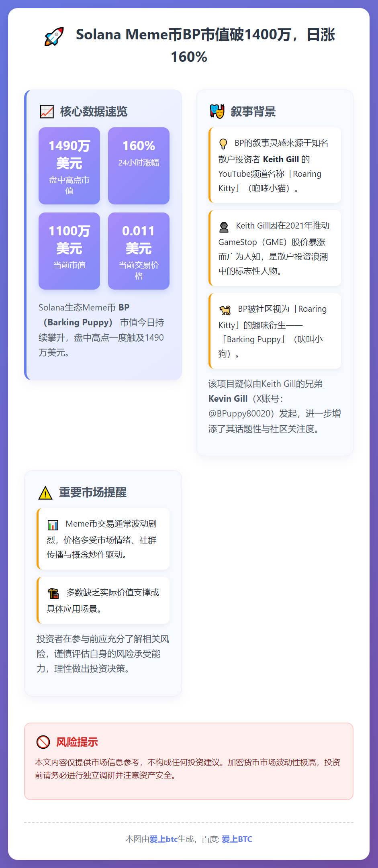This screenshot has height=868, width=378.
Task: Click the Kevin Gill bold name text
Action: 228,398
